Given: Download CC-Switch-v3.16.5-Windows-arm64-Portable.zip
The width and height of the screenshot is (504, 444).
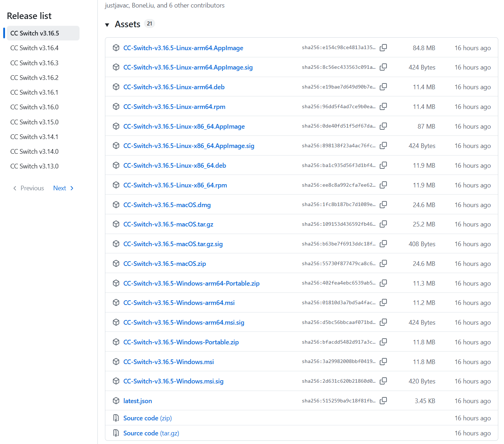Looking at the screenshot, I should pos(191,283).
